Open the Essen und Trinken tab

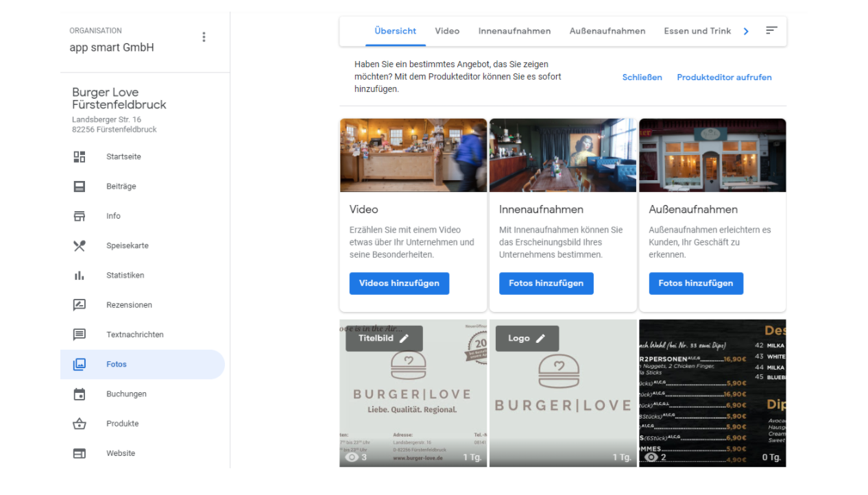697,31
